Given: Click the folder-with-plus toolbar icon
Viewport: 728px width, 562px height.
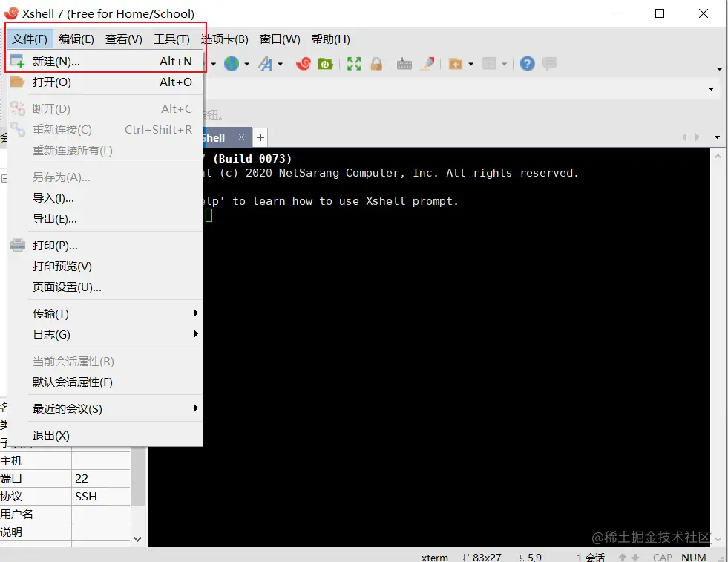Looking at the screenshot, I should 456,64.
